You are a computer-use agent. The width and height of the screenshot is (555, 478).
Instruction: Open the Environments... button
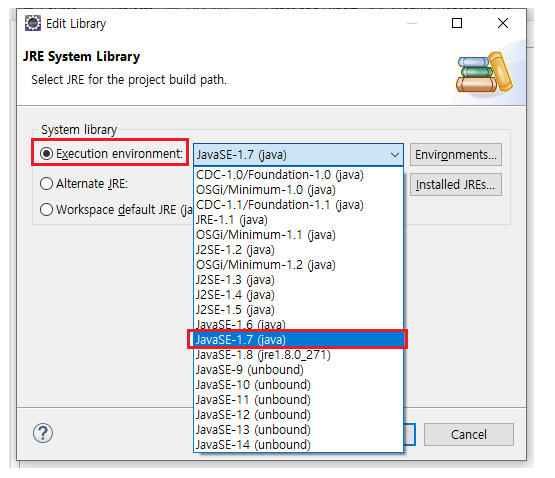click(456, 155)
